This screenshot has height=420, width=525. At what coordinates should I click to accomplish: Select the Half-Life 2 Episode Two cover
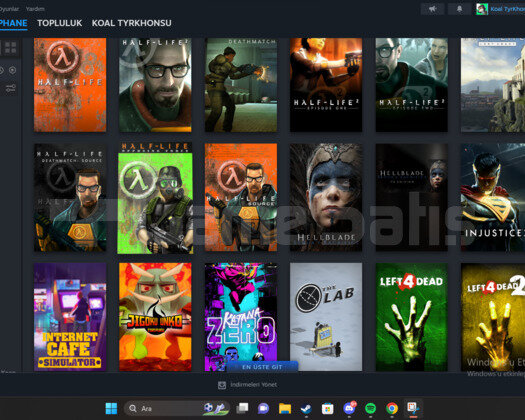412,85
